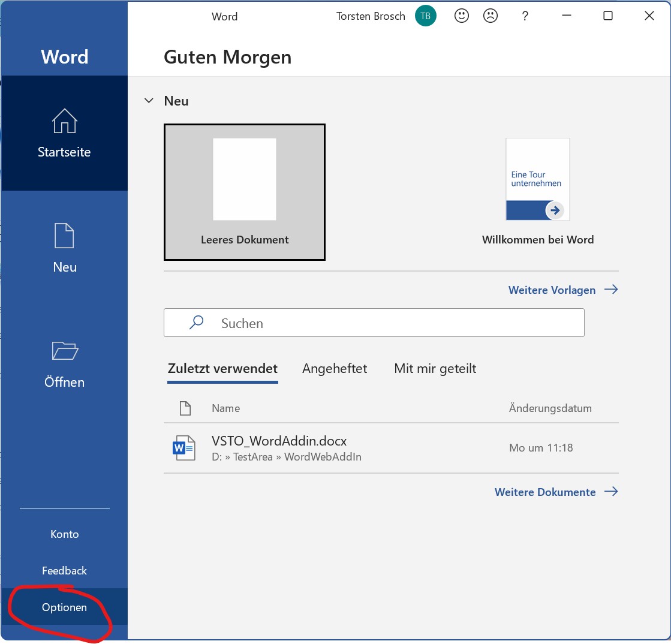
Task: Click the smiley face feedback icon
Action: [x=461, y=16]
